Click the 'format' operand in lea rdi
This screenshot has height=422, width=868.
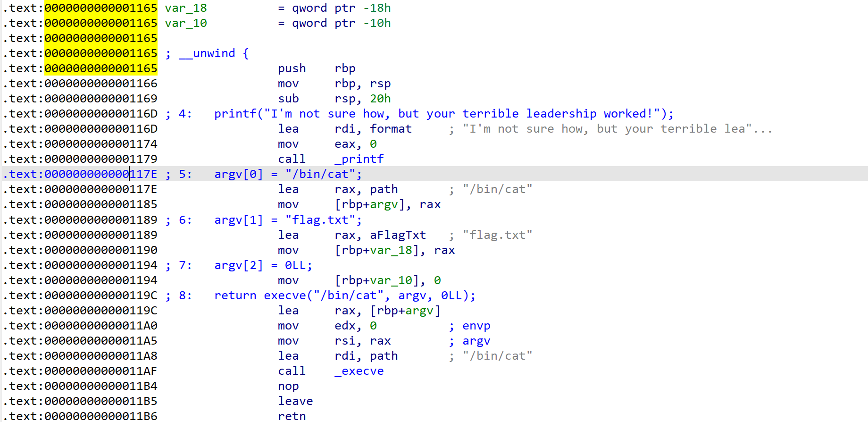(391, 129)
